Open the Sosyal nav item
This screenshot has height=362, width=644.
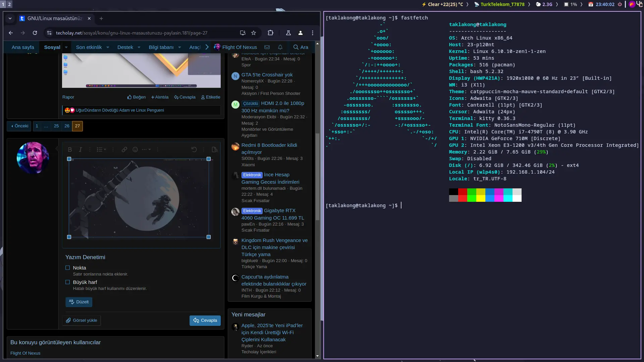[x=52, y=47]
